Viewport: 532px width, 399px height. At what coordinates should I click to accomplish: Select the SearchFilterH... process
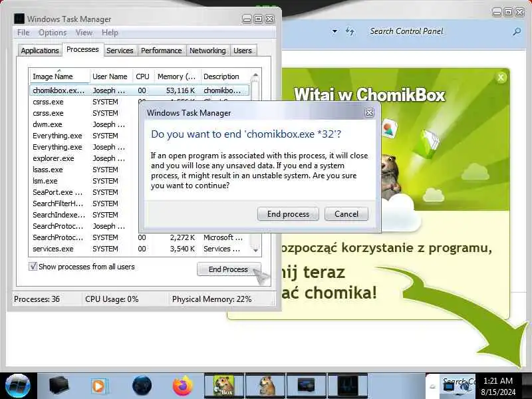pos(58,203)
